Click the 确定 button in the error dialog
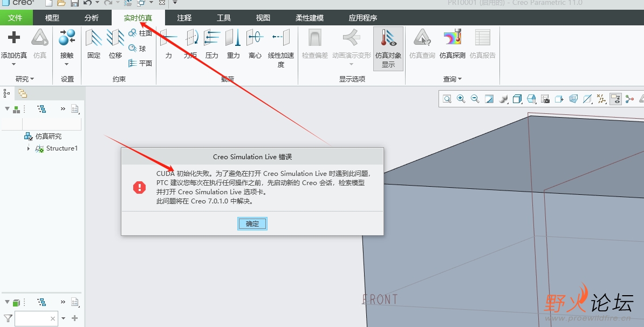644x327 pixels. click(x=252, y=224)
